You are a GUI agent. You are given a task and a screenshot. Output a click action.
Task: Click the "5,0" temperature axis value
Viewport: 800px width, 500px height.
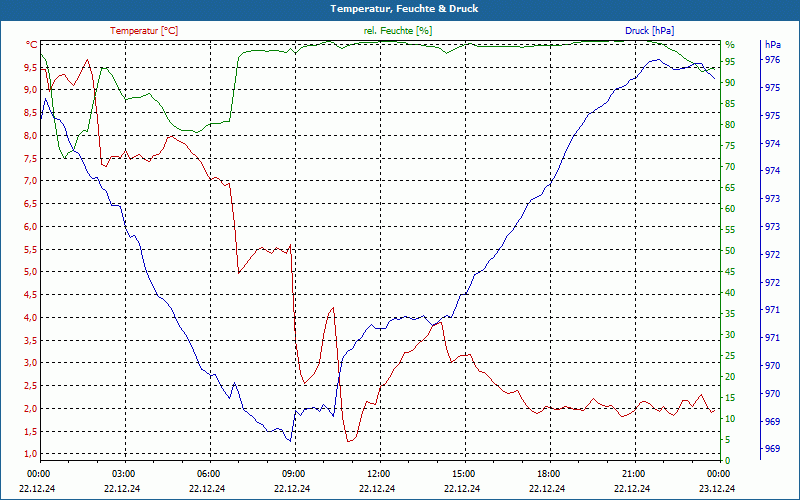point(31,272)
